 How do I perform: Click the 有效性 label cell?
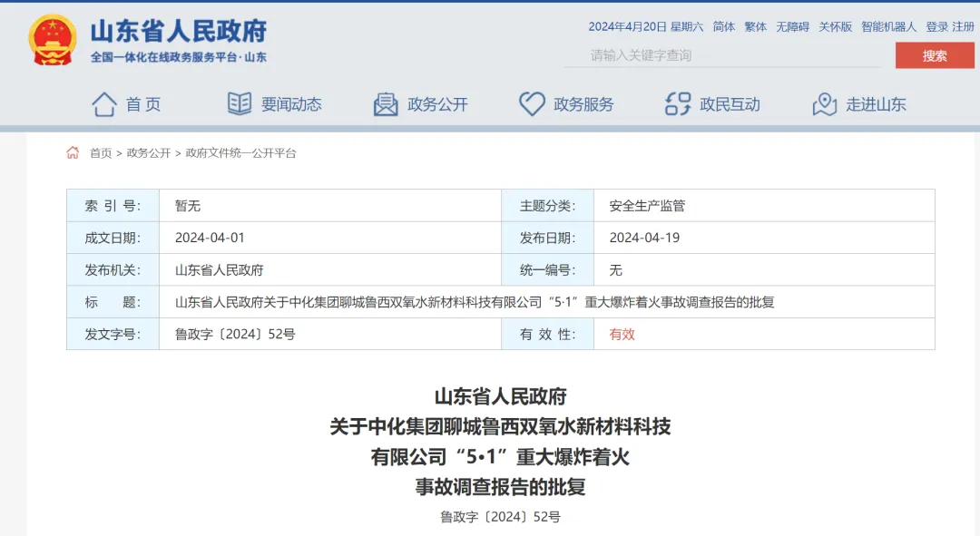click(x=547, y=335)
